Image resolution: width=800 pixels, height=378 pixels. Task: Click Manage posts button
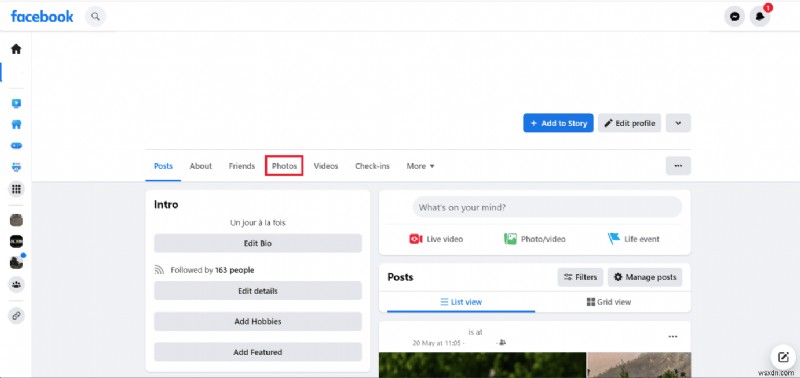[x=645, y=277]
